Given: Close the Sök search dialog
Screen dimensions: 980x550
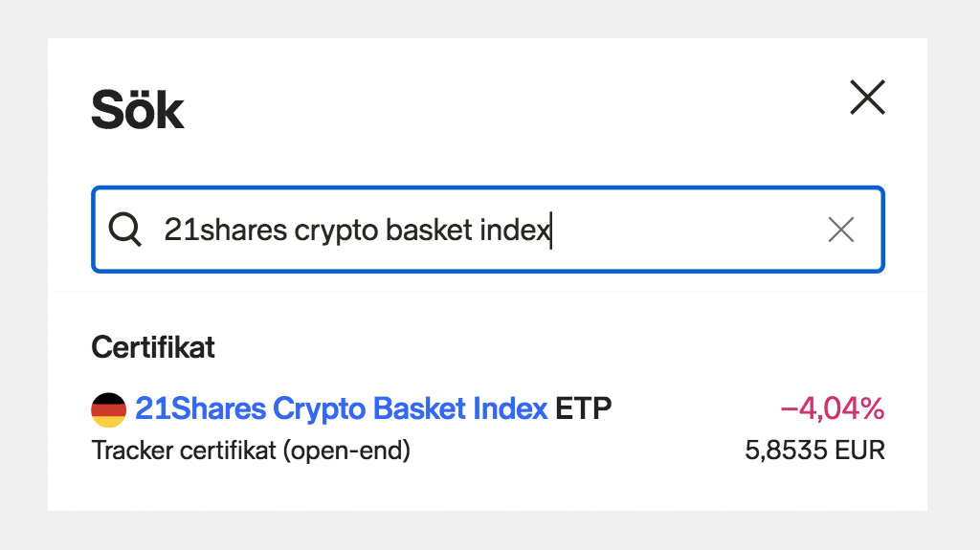Looking at the screenshot, I should [x=867, y=98].
